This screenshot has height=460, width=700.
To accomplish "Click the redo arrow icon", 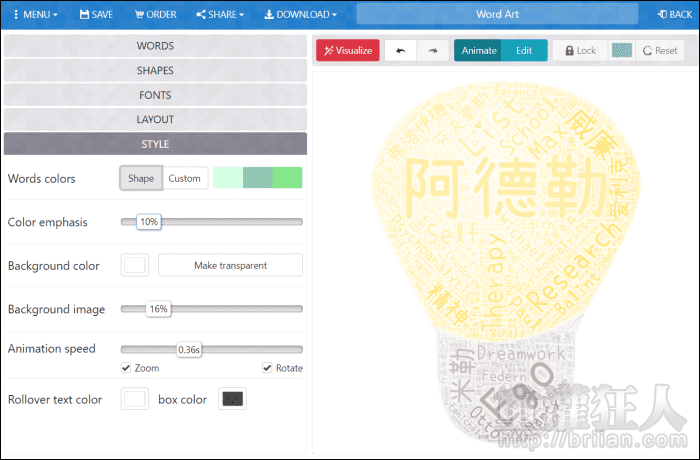I will point(432,51).
